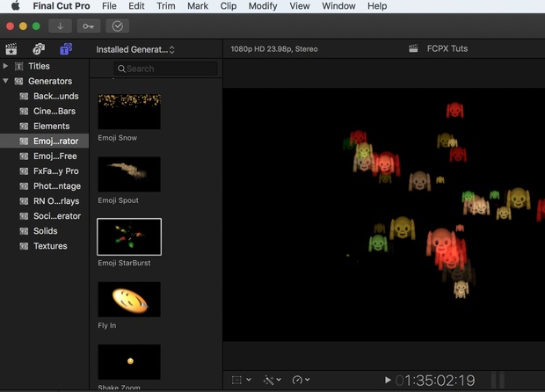This screenshot has width=545, height=392.
Task: Select the FxFa...y Pro category
Action: [56, 171]
